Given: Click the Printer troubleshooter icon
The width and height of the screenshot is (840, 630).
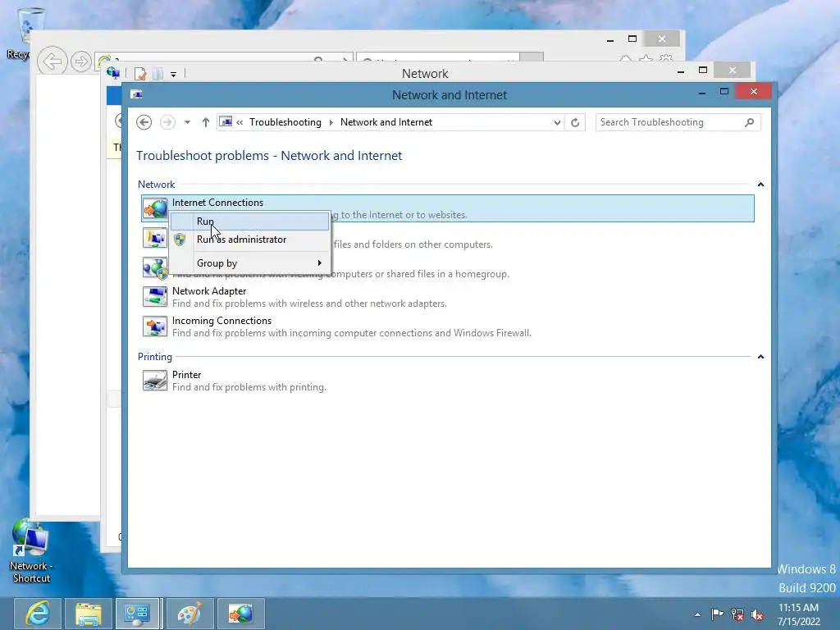Looking at the screenshot, I should coord(155,381).
